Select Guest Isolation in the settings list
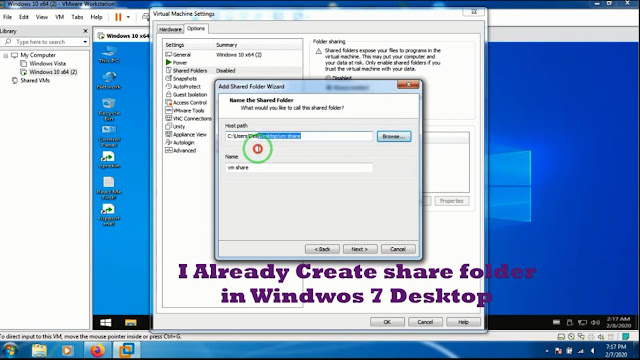This screenshot has height=360, width=640. pos(190,94)
